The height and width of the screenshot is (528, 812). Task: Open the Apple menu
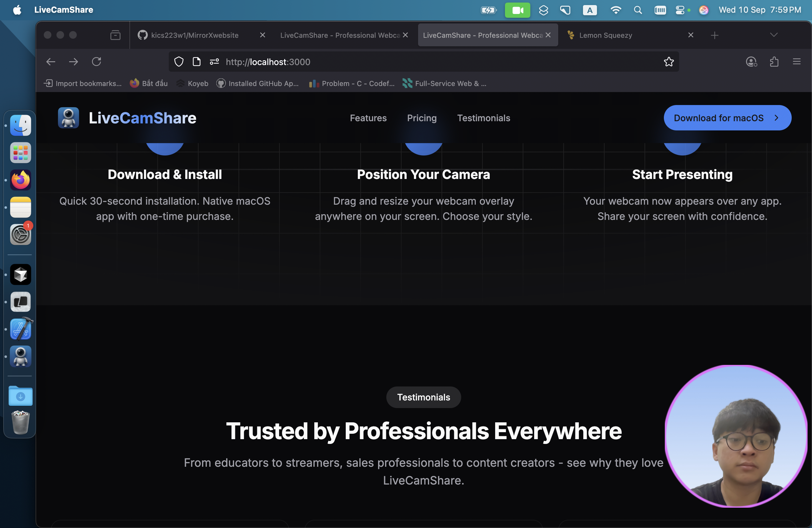[x=17, y=10]
